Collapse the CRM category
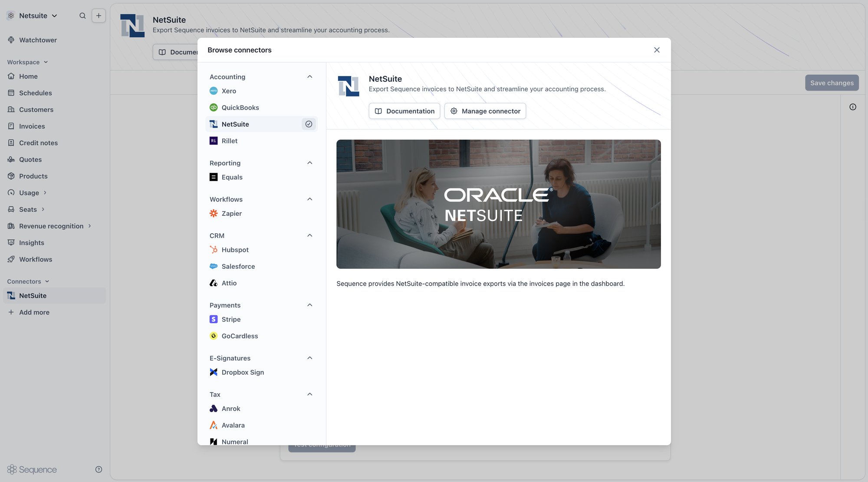The image size is (868, 482). tap(309, 235)
